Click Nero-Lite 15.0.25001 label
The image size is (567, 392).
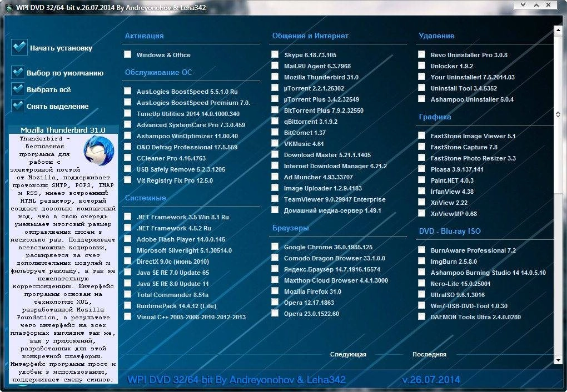pos(460,284)
